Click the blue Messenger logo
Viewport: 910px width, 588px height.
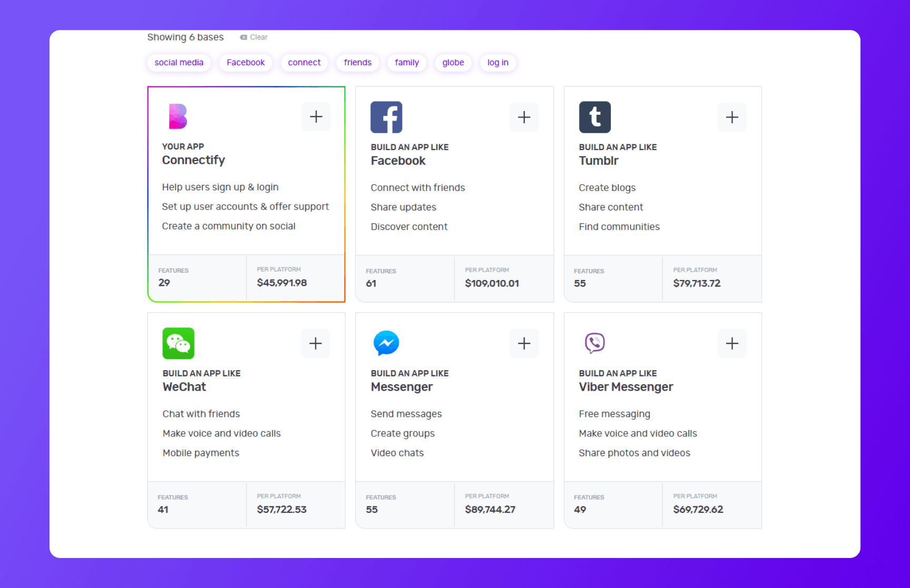click(x=386, y=343)
